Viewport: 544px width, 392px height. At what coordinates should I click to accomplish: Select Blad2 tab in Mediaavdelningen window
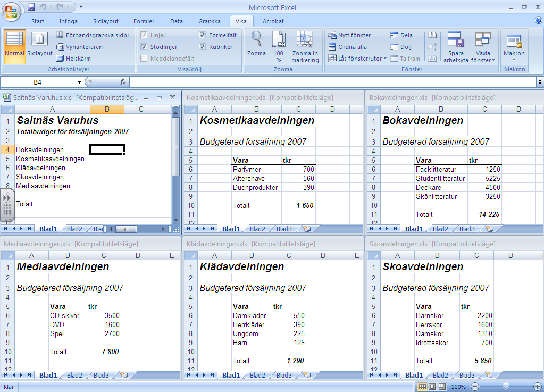pyautogui.click(x=74, y=376)
